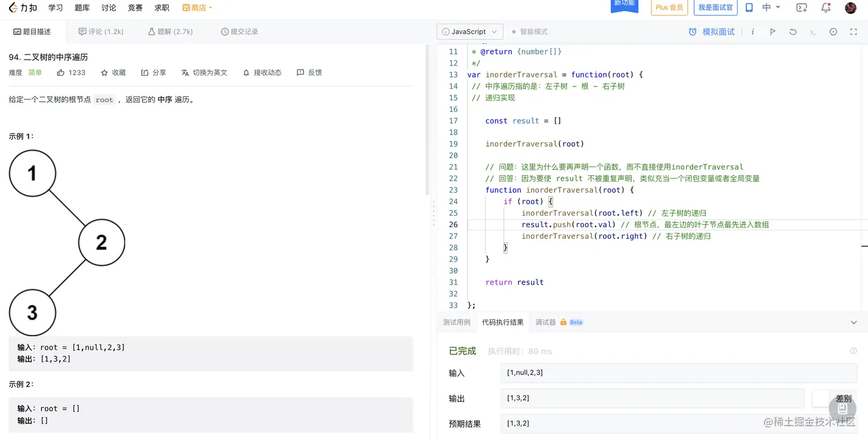Image resolution: width=868 pixels, height=440 pixels.
Task: Go to 题库 in top navigation
Action: tap(82, 8)
